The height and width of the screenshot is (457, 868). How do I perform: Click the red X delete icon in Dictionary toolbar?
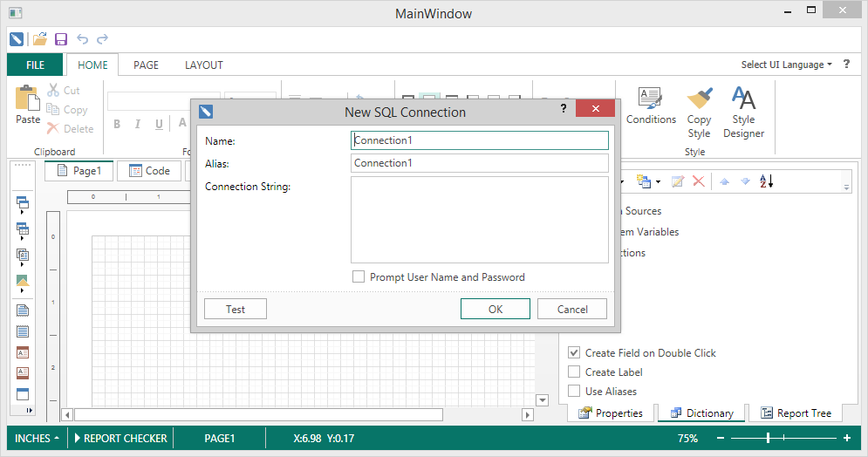click(699, 181)
